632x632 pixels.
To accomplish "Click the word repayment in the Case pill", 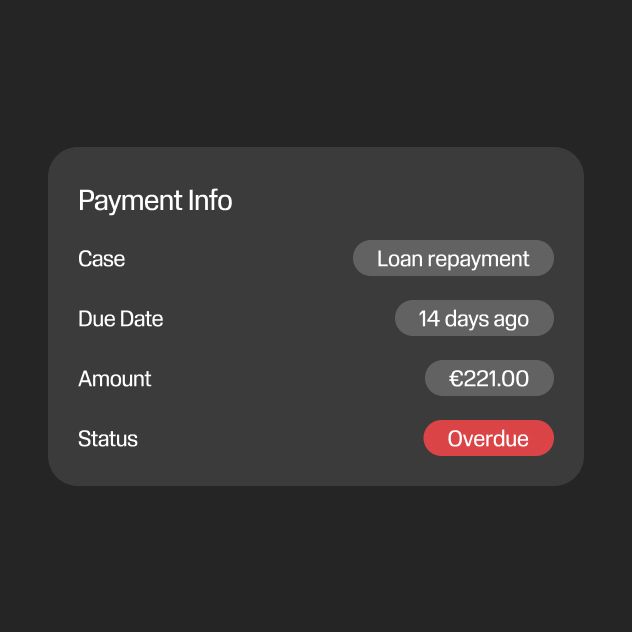I will [x=478, y=259].
